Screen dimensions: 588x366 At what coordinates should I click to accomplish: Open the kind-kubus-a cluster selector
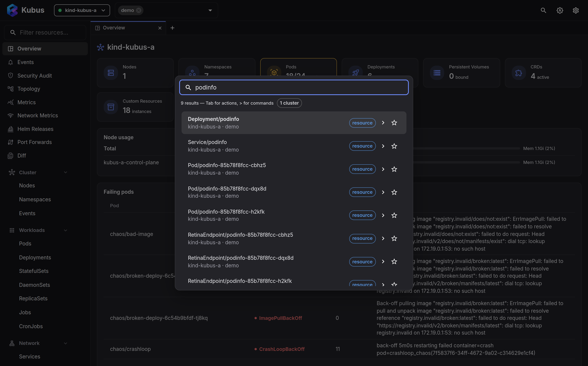click(x=82, y=10)
